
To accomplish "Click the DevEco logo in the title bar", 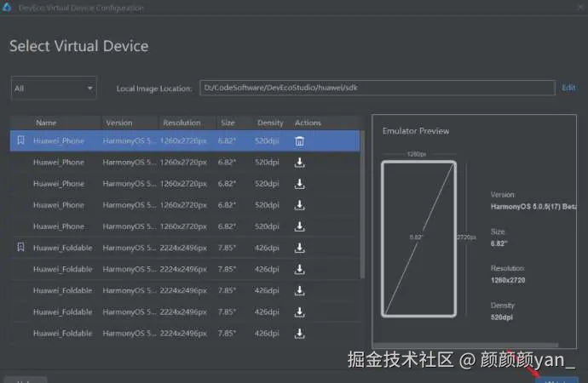I will coord(6,7).
